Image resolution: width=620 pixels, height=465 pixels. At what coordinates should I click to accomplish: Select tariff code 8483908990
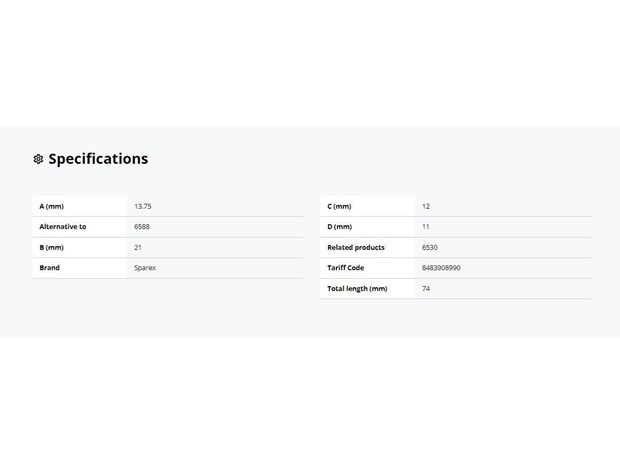(x=441, y=268)
